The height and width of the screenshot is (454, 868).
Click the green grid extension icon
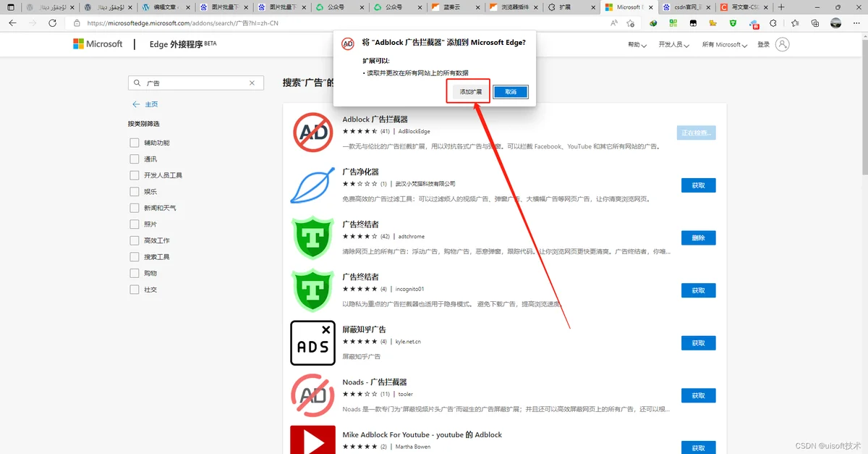(x=673, y=22)
